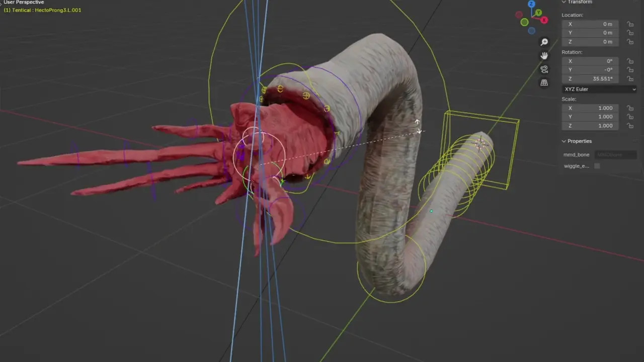Screen dimensions: 644x362
Task: Activate the Move View hand tool
Action: click(544, 55)
